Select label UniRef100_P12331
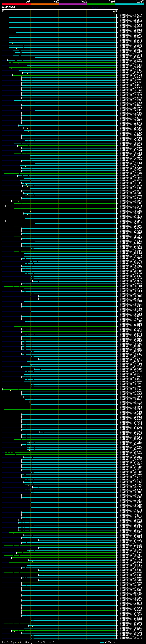 pos(131,631)
